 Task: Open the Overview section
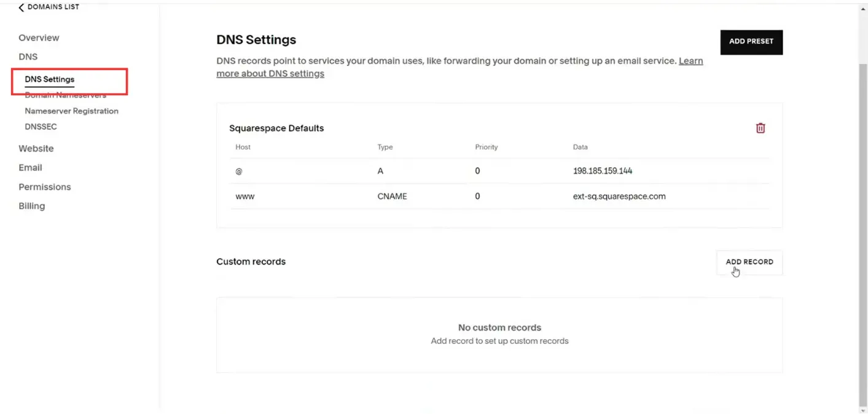[39, 37]
